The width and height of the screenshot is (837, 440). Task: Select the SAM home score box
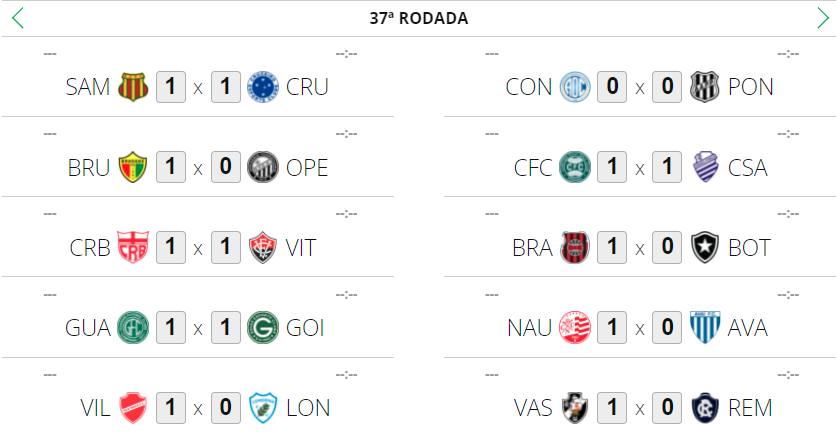(171, 87)
